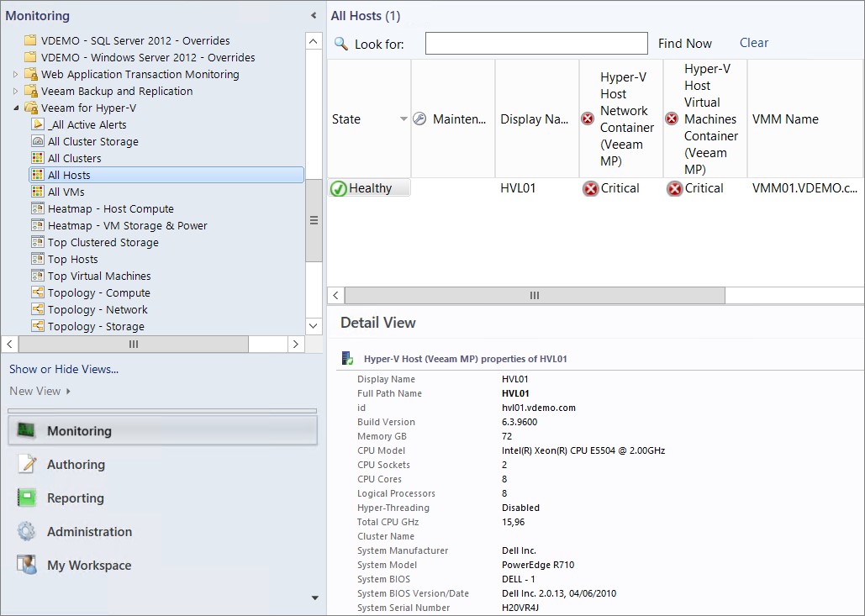The image size is (865, 616).
Task: Click the VDEMO SQL Server 2012 Overrides folder icon
Action: click(31, 40)
